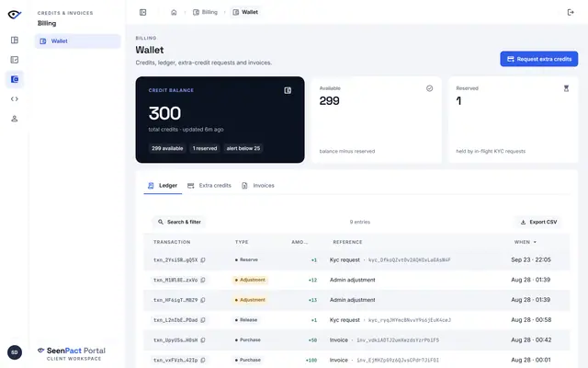Click the '9 entries' count label
This screenshot has width=588, height=368.
point(360,222)
